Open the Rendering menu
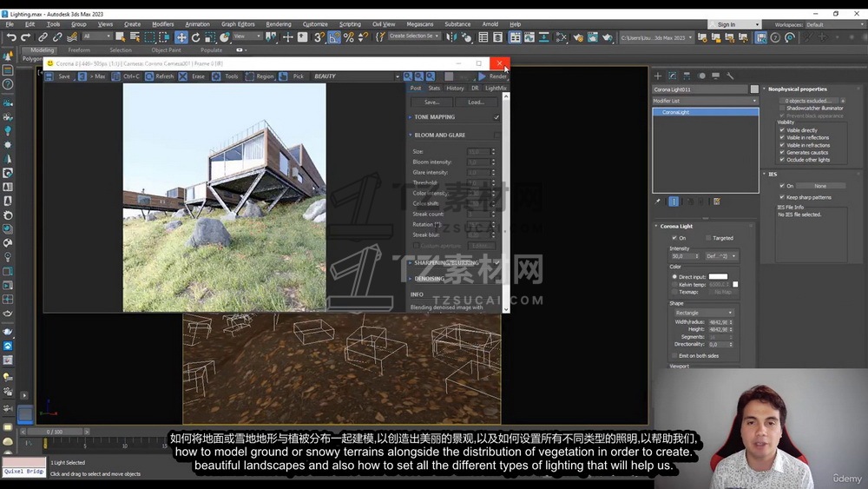Viewport: 868px width, 489px height. (x=279, y=24)
